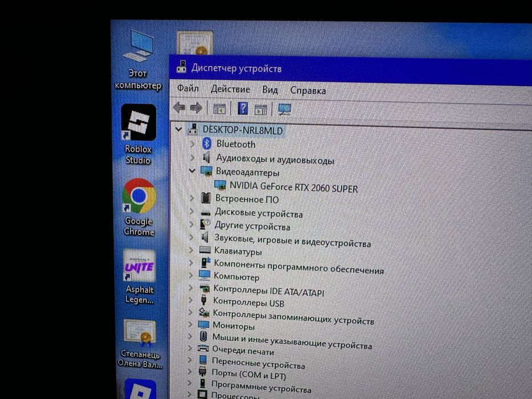Select Контроллеры запоминающих устройств row text
Screen dimensions: 532x399
(x=293, y=316)
